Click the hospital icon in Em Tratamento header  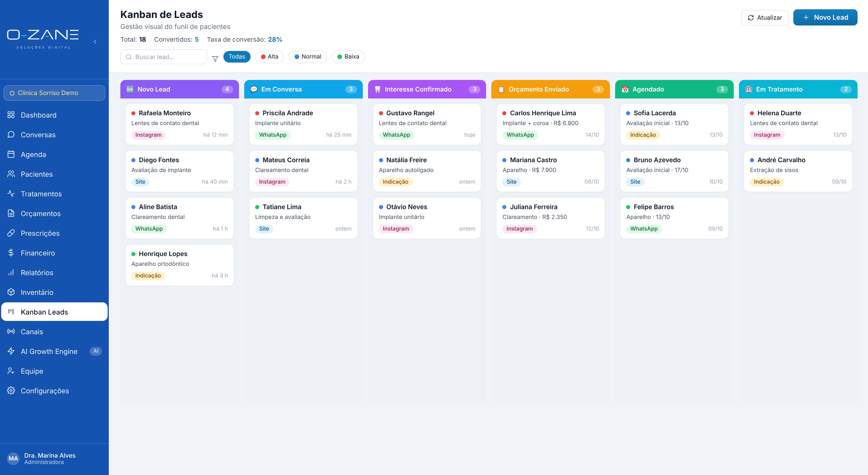[x=749, y=89]
